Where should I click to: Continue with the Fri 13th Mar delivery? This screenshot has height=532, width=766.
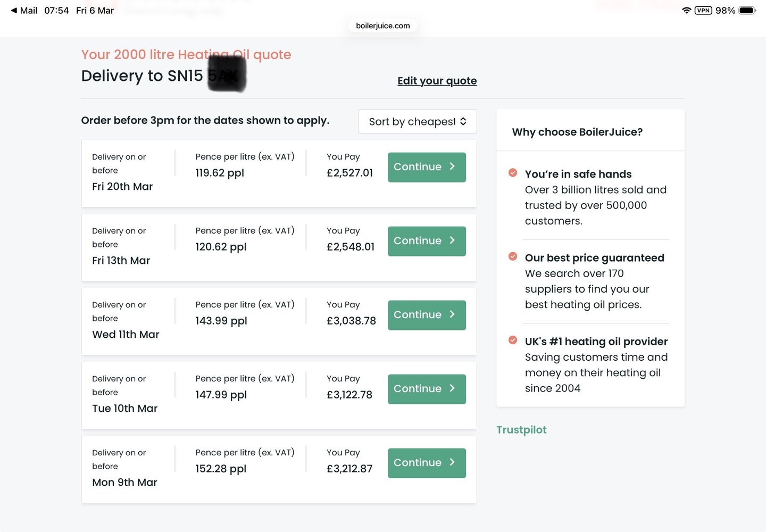click(427, 241)
